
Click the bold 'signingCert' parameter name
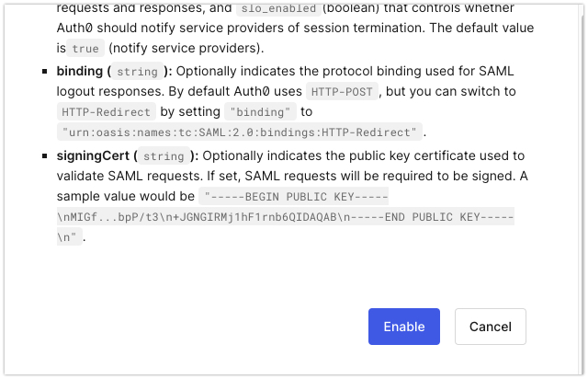(x=93, y=155)
